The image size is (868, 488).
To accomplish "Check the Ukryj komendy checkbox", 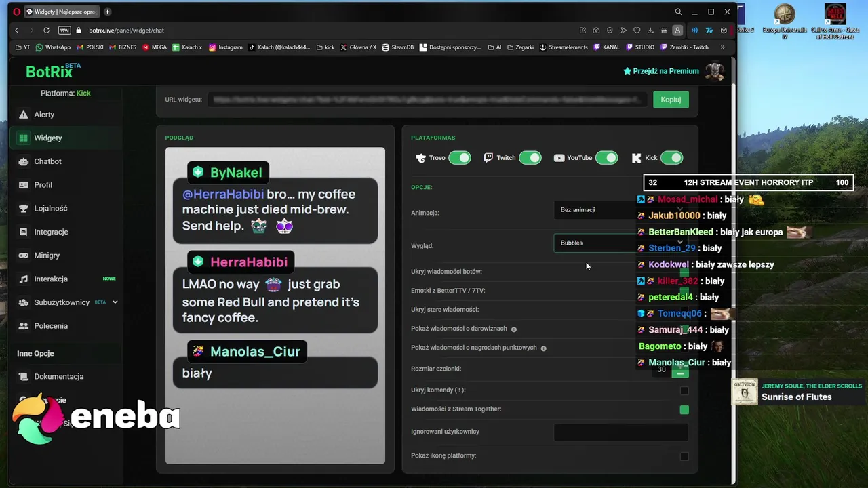I will tap(684, 391).
